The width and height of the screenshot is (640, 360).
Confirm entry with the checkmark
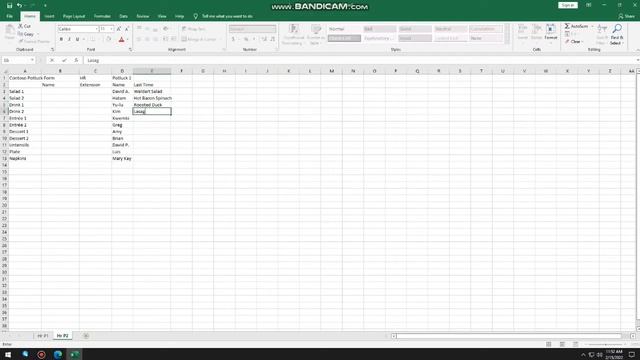coord(64,60)
